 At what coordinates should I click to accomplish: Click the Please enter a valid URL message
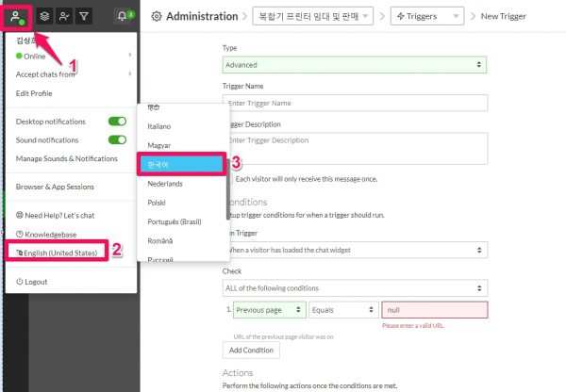coord(413,326)
